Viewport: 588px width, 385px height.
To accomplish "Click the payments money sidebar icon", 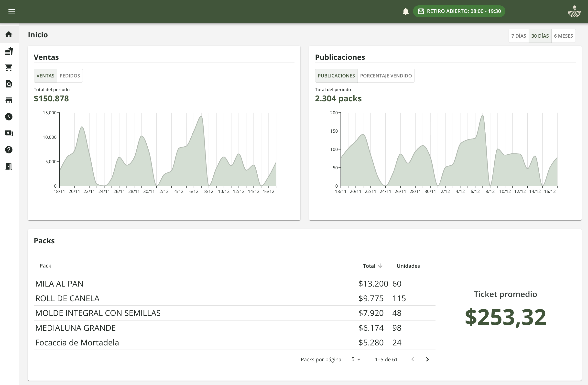I will [x=9, y=133].
